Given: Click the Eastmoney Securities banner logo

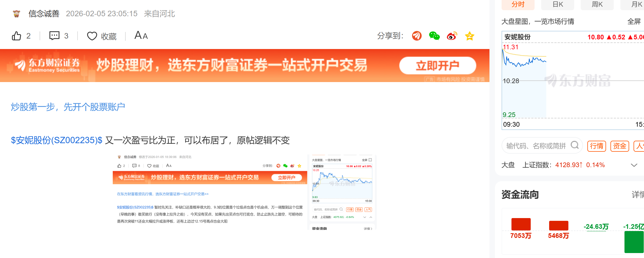Looking at the screenshot, I should pyautogui.click(x=47, y=66).
